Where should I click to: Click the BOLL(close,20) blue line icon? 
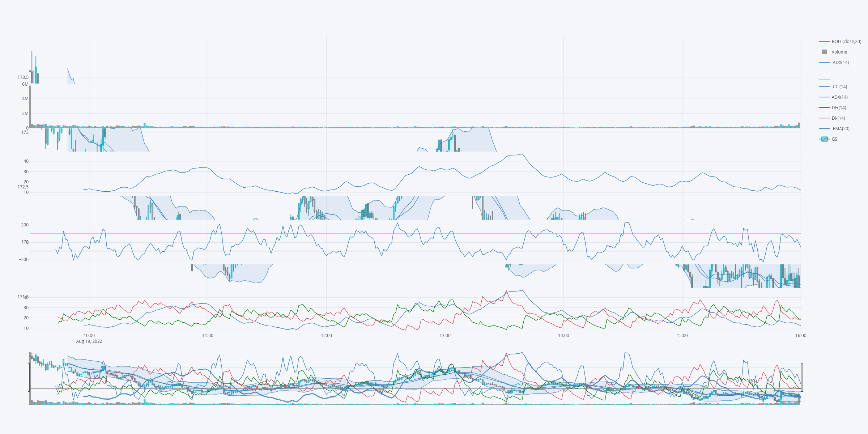click(825, 42)
